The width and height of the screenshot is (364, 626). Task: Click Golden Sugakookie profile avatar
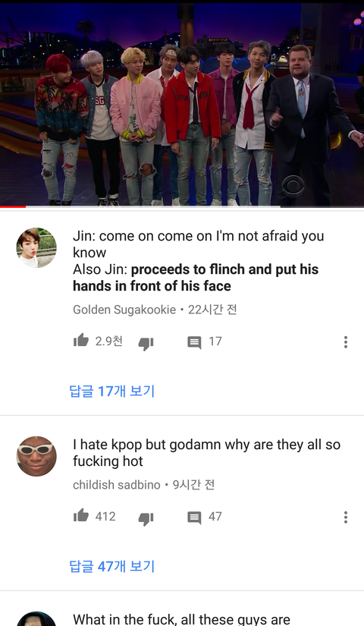[36, 247]
